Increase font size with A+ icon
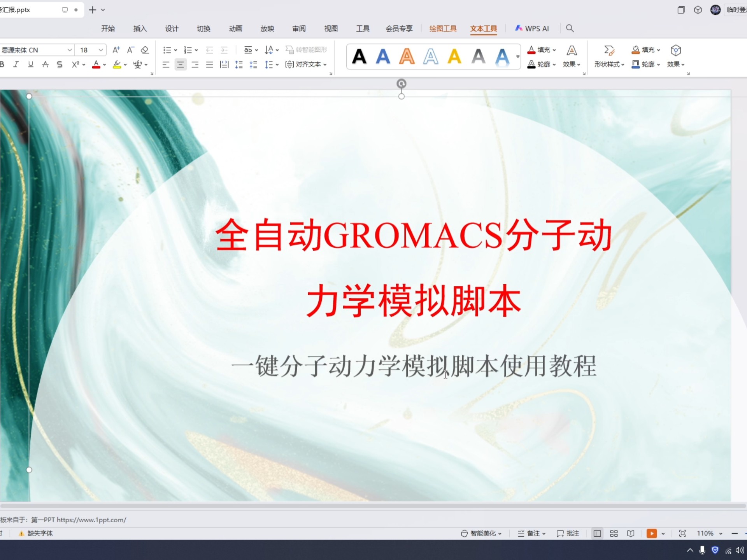747x560 pixels. 116,50
